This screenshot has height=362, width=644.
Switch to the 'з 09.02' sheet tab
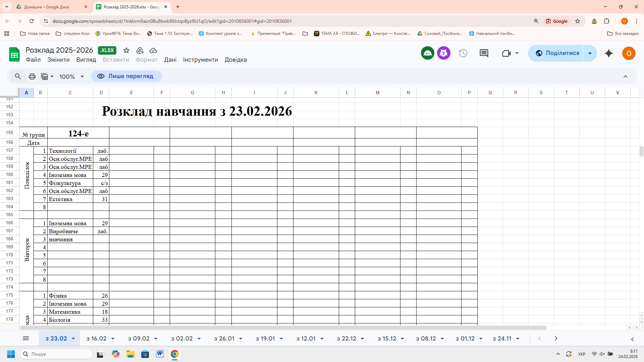[139, 339]
